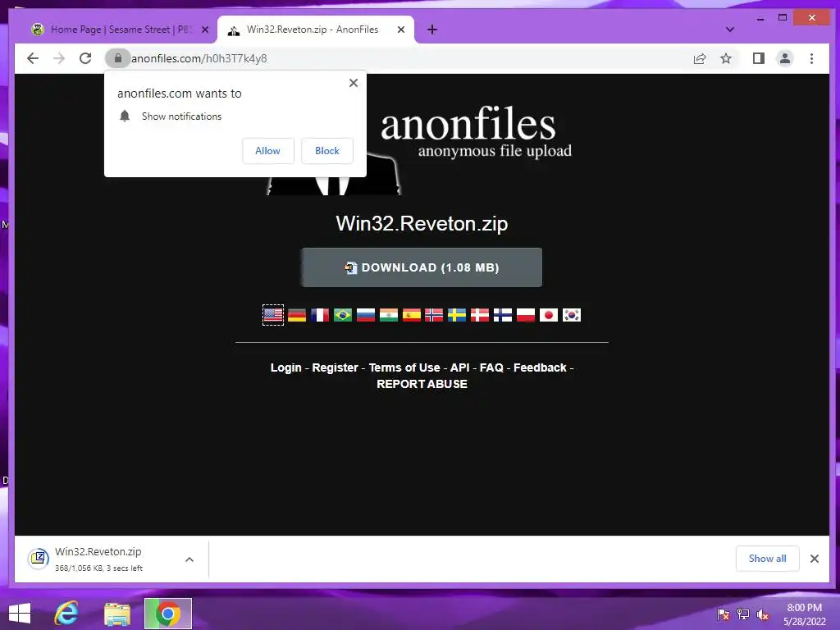Select the Danish flag language
840x630 pixels.
[480, 315]
